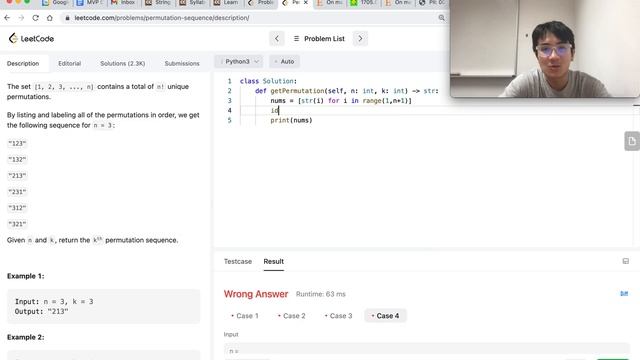
Task: Select Case 3 result
Action: coord(338,316)
